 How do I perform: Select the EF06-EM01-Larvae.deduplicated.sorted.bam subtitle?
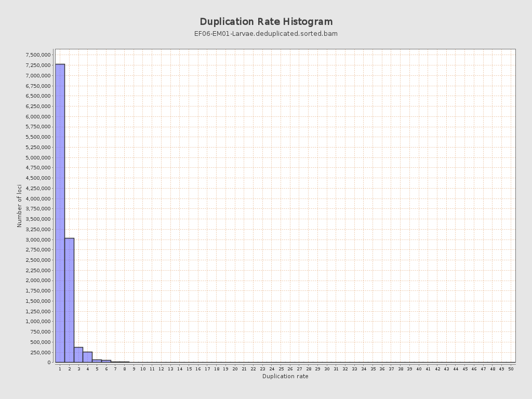point(265,34)
